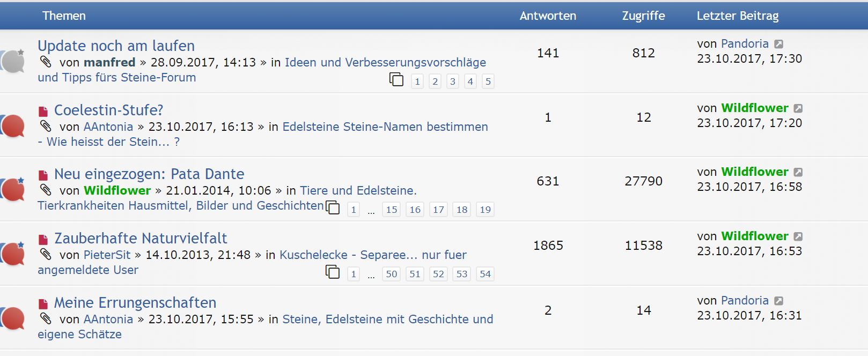The width and height of the screenshot is (868, 356).
Task: Open the Coelestin-Stufe? topic
Action: (x=108, y=110)
